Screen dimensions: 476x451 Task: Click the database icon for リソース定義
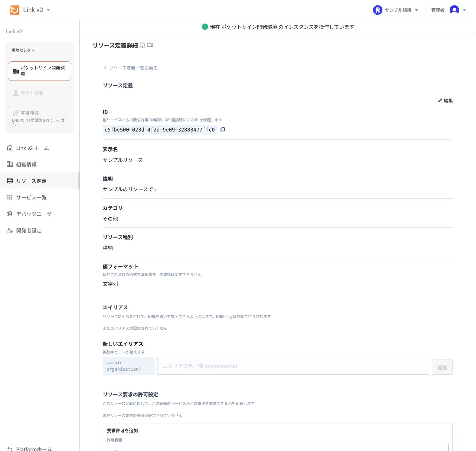pos(10,181)
